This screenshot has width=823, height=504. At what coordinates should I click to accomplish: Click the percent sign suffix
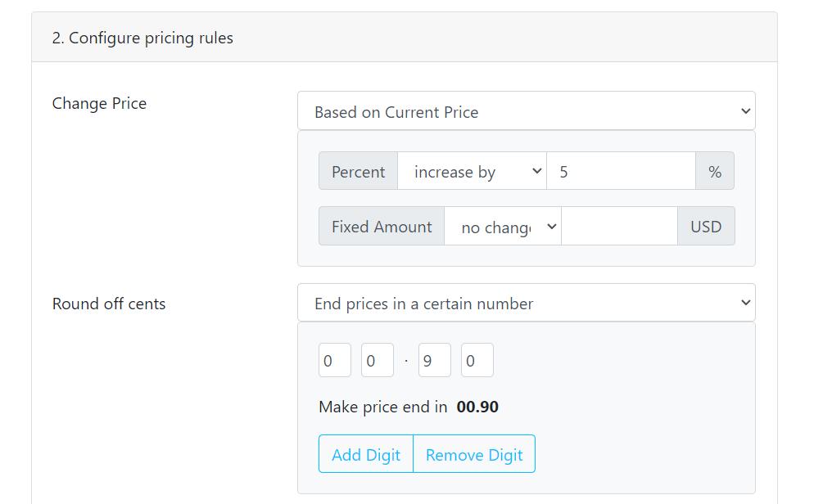coord(715,172)
